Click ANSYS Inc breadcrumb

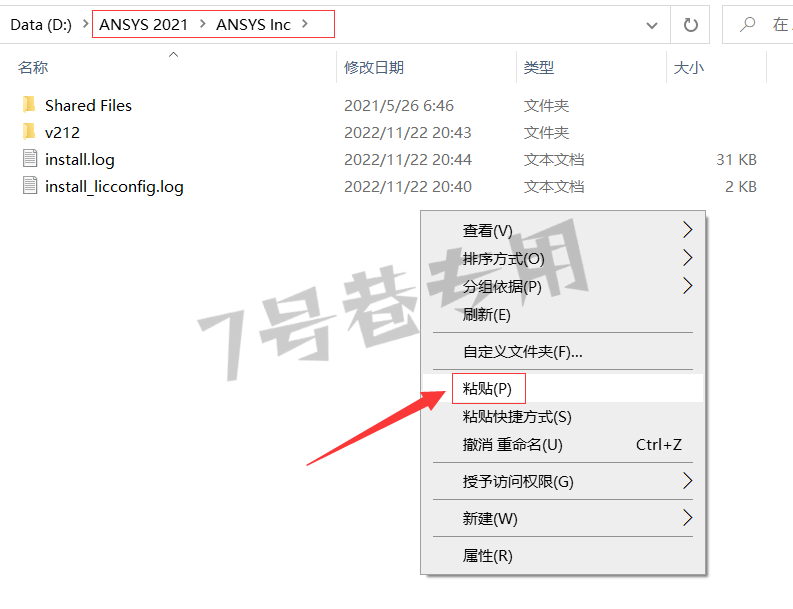(253, 24)
